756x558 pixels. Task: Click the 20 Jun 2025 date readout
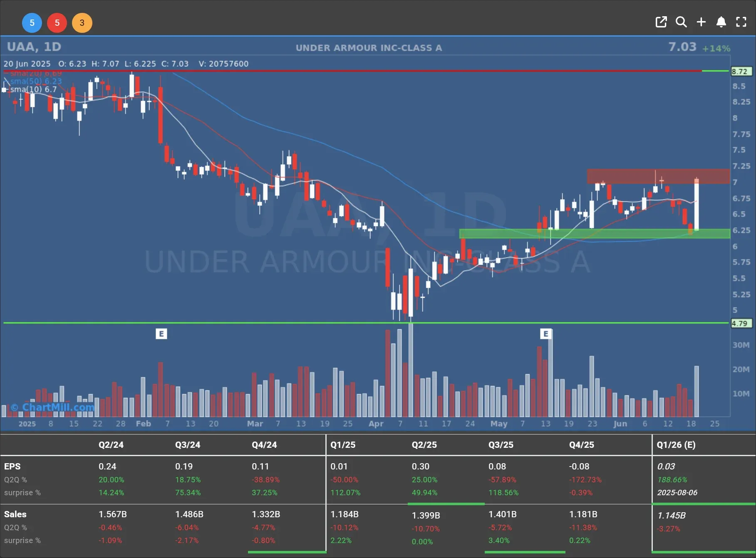27,64
